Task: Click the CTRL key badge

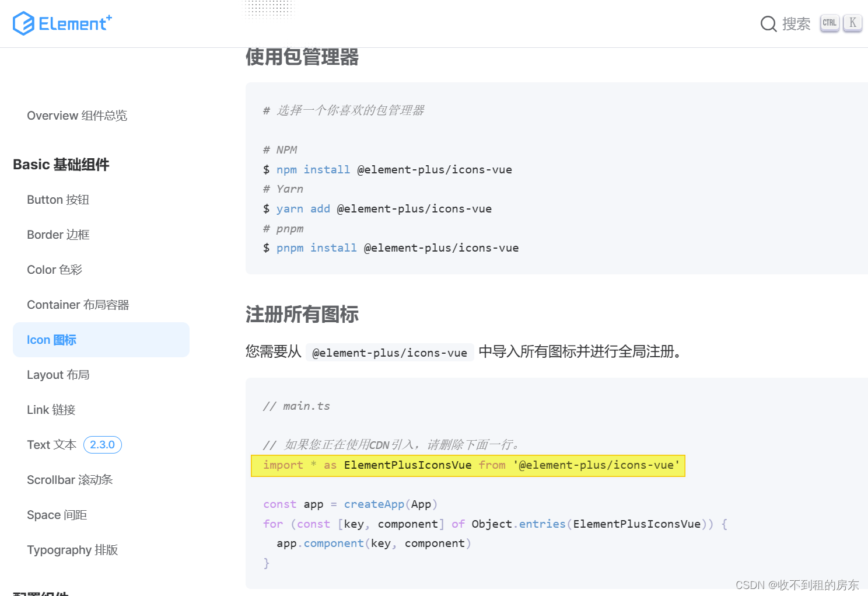Action: pos(829,23)
